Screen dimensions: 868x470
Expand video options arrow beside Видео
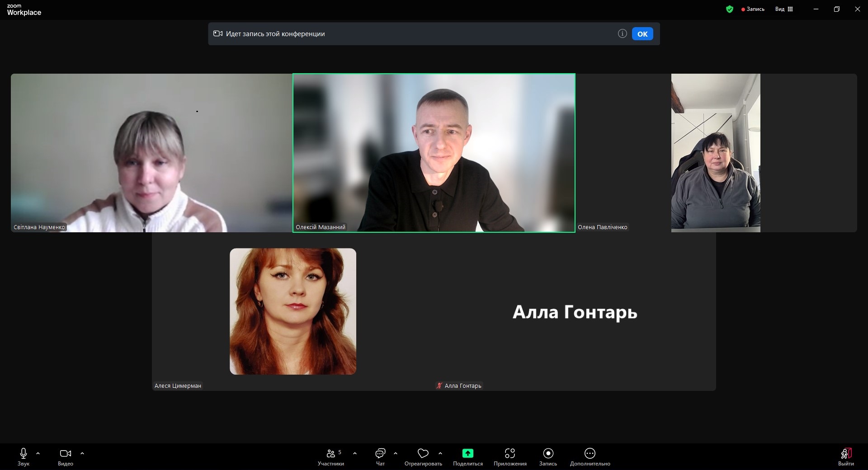[x=82, y=453]
